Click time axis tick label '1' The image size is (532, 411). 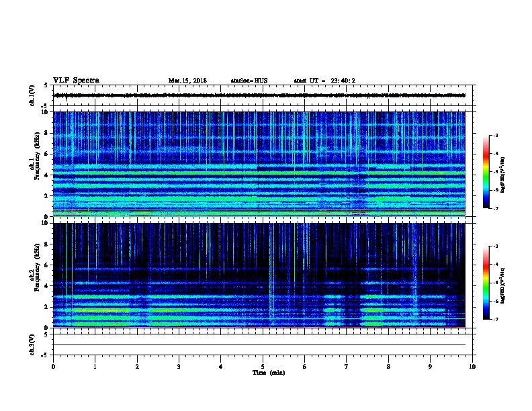click(x=95, y=367)
